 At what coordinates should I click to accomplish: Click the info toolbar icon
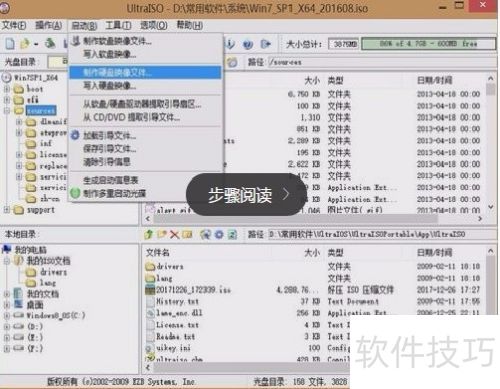(x=231, y=44)
